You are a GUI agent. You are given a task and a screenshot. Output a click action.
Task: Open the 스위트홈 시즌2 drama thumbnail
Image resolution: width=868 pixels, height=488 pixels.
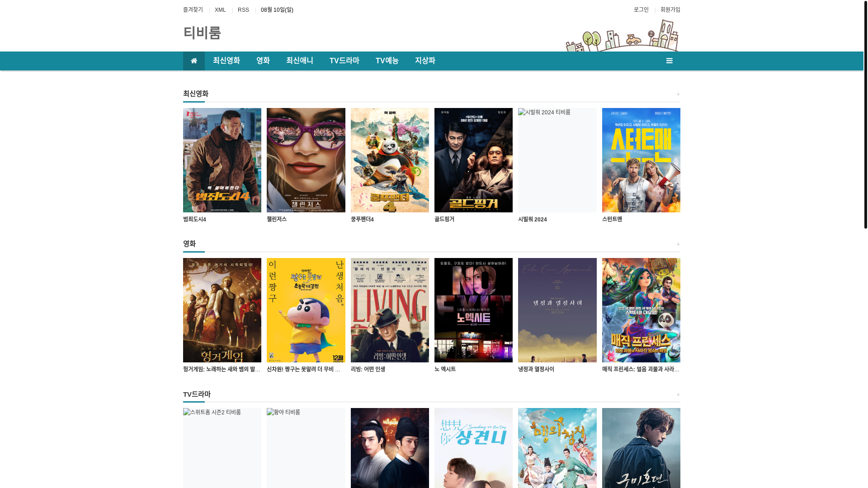(x=222, y=448)
